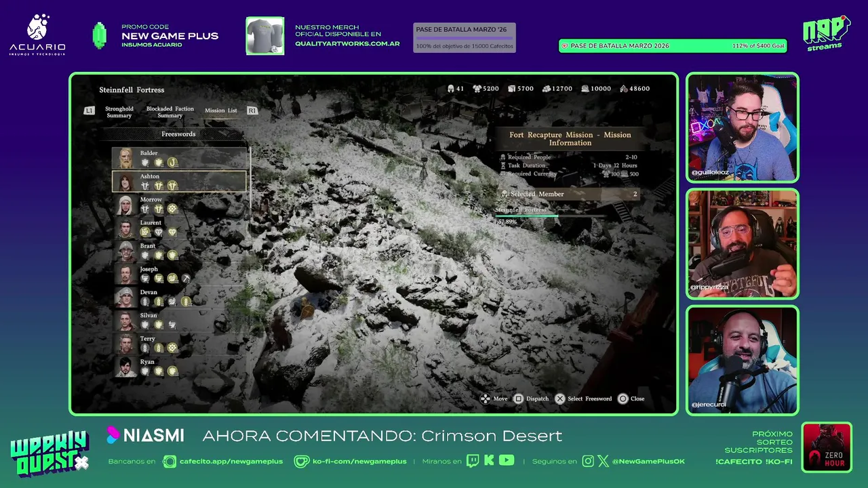Click the resource icon beside 5700
Viewport: 868px width, 488px height.
pos(512,89)
